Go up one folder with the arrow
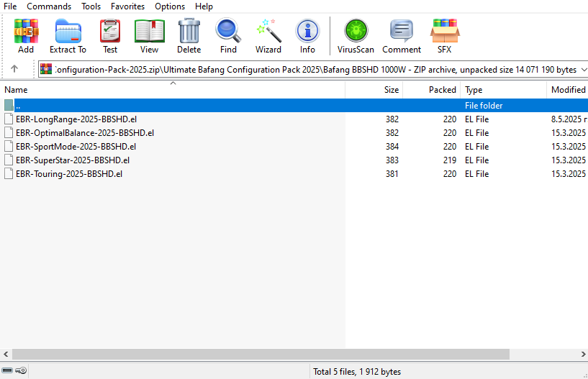 pos(14,68)
